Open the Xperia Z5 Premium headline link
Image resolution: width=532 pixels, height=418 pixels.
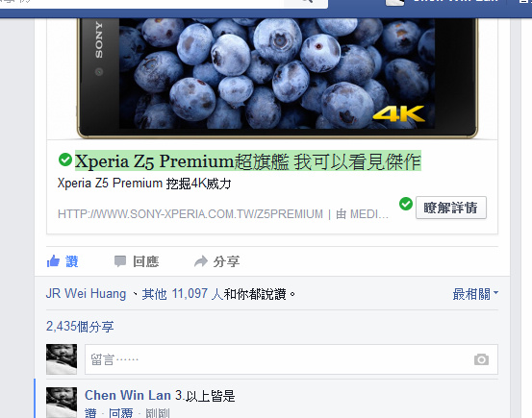point(247,160)
